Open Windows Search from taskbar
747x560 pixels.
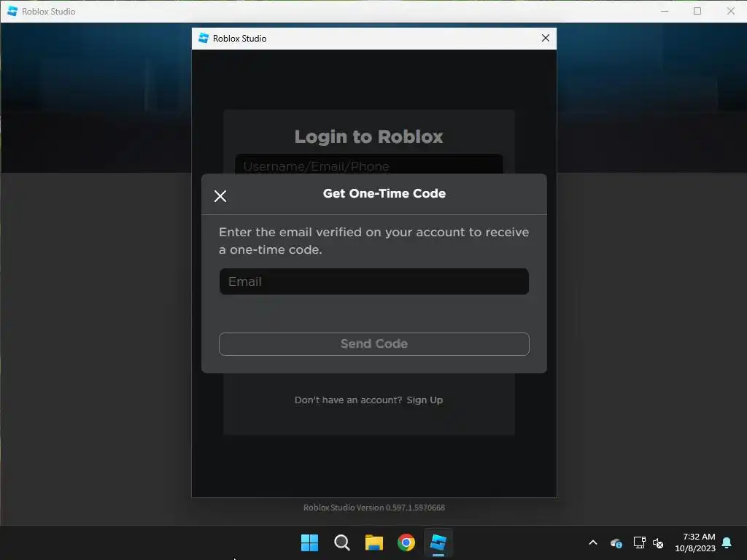tap(341, 542)
